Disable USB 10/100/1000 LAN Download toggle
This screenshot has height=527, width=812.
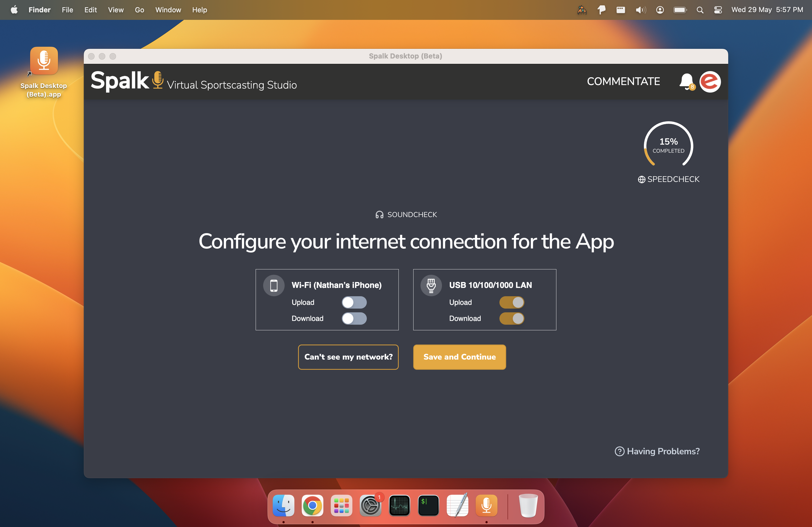point(512,319)
